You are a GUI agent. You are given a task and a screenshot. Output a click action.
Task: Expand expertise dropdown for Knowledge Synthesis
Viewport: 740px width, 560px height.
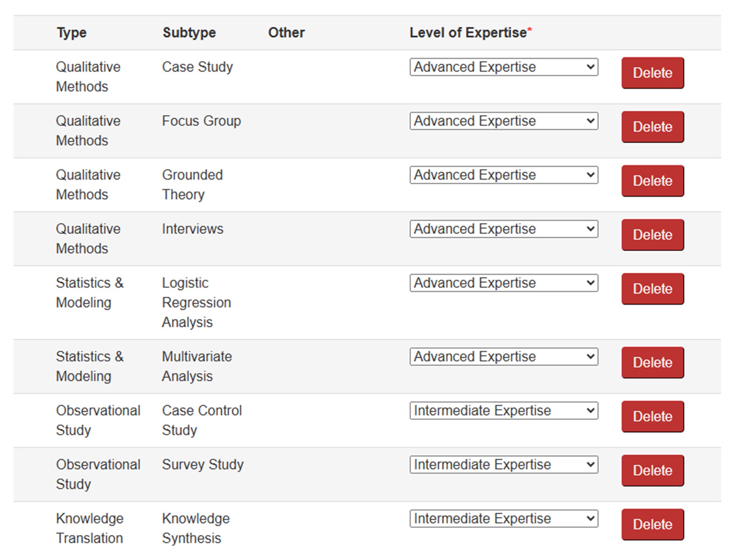click(504, 519)
